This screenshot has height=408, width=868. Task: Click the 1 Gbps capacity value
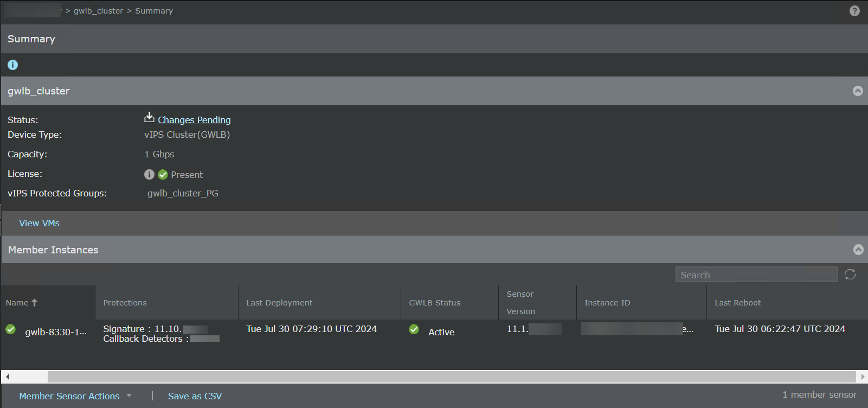[159, 154]
